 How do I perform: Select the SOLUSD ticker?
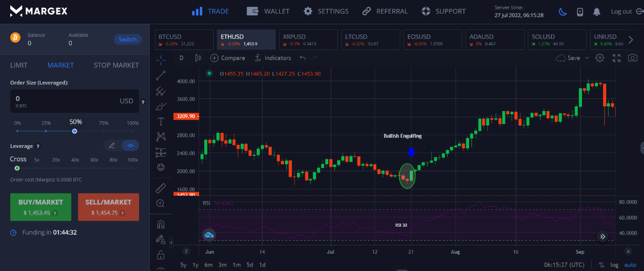[557, 40]
